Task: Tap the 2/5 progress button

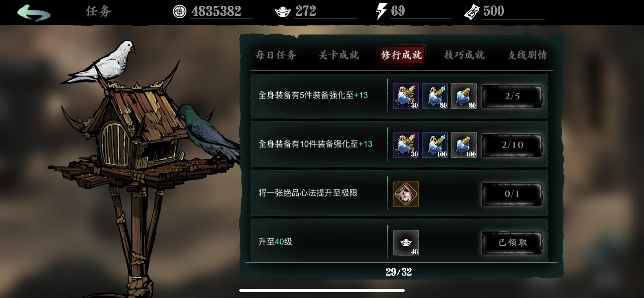Action: [512, 96]
